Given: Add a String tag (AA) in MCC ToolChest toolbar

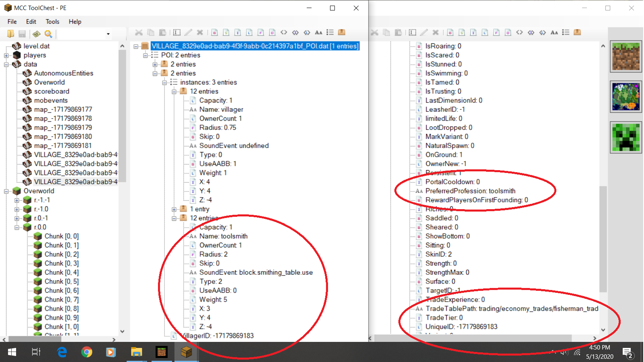Looking at the screenshot, I should (x=318, y=33).
